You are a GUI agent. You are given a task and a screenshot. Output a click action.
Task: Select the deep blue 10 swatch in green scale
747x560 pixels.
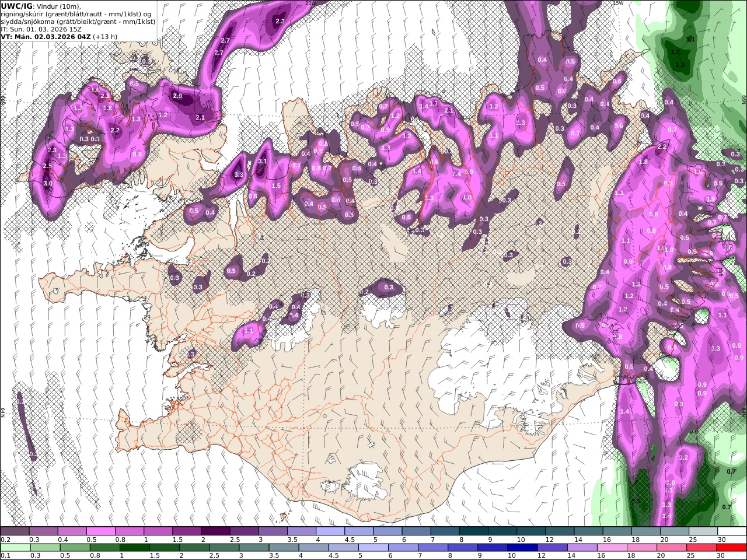point(522,547)
